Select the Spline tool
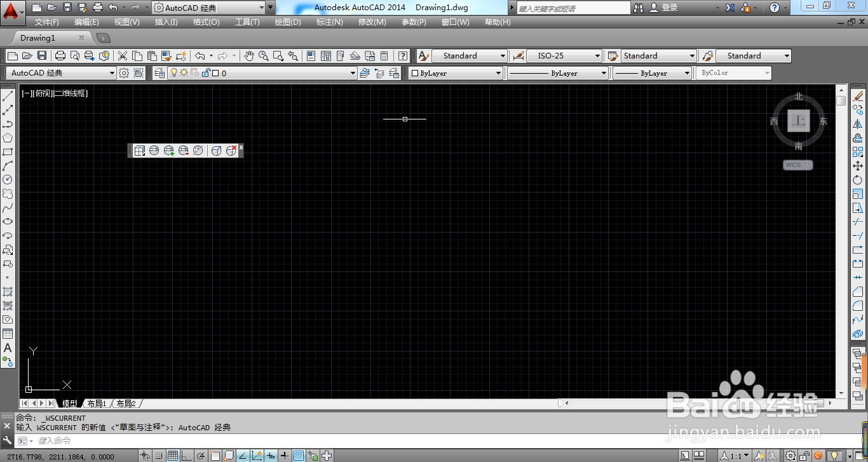The height and width of the screenshot is (462, 868). (8, 208)
